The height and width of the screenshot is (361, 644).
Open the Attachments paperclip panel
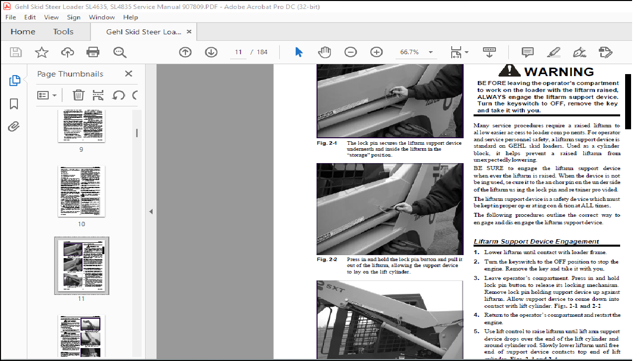tap(14, 127)
